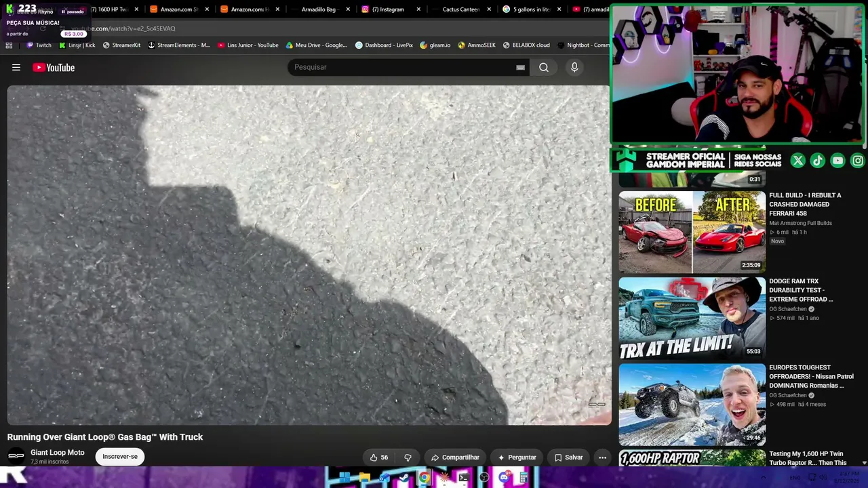This screenshot has height=488, width=868.
Task: Open Discord from the taskbar
Action: pyautogui.click(x=504, y=478)
